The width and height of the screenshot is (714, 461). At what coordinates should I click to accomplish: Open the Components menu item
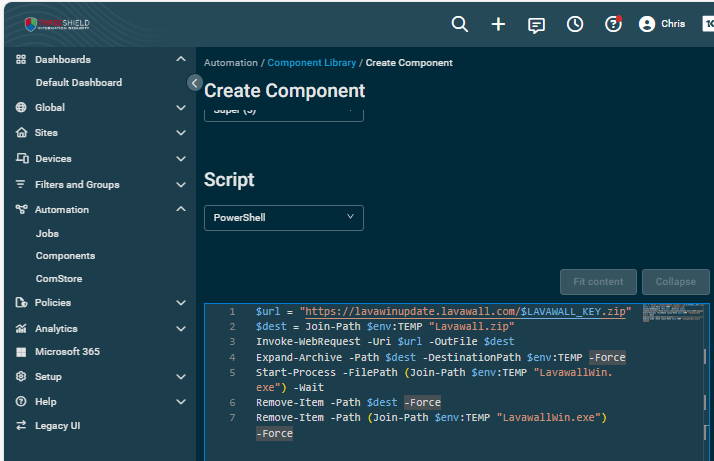tap(66, 256)
